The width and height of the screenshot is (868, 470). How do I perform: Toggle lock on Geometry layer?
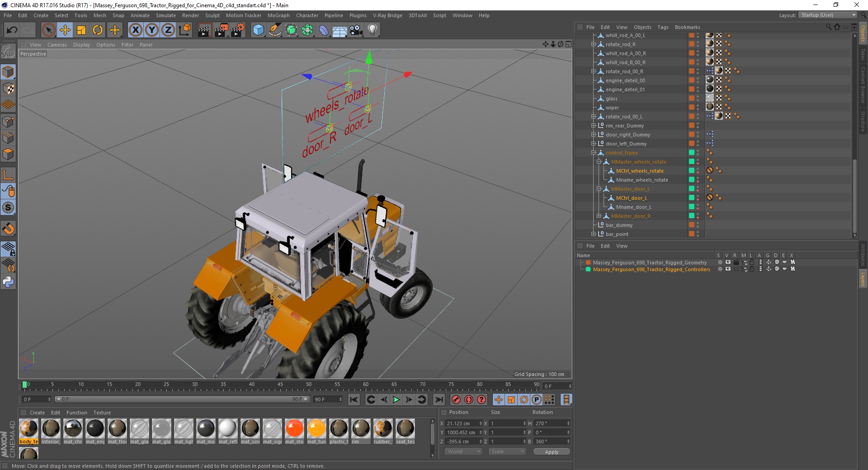[752, 262]
